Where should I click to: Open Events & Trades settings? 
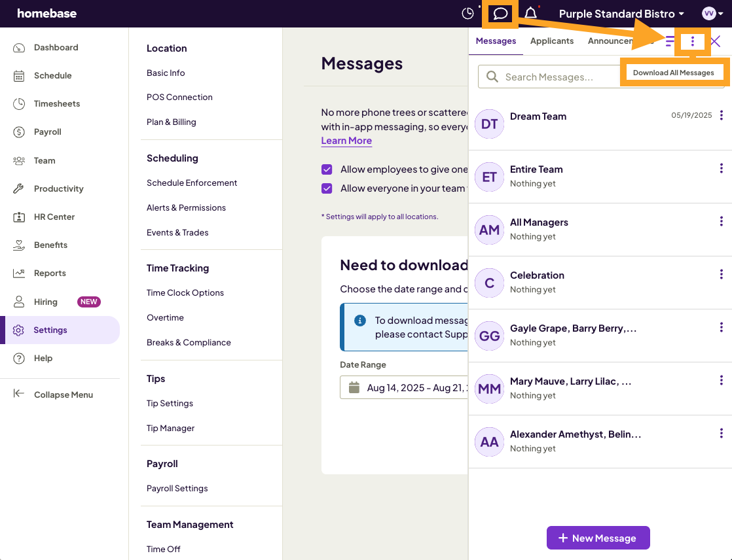coord(177,232)
